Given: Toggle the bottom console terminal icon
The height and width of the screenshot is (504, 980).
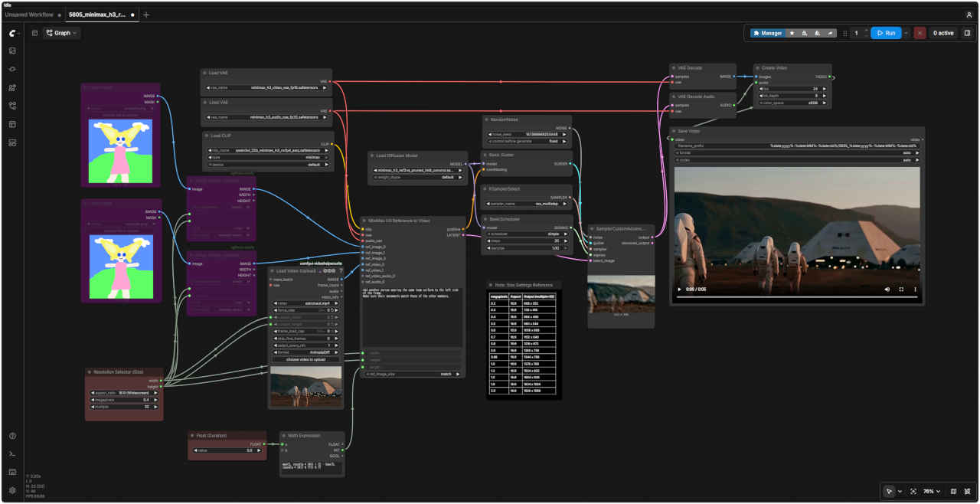Looking at the screenshot, I should point(12,454).
